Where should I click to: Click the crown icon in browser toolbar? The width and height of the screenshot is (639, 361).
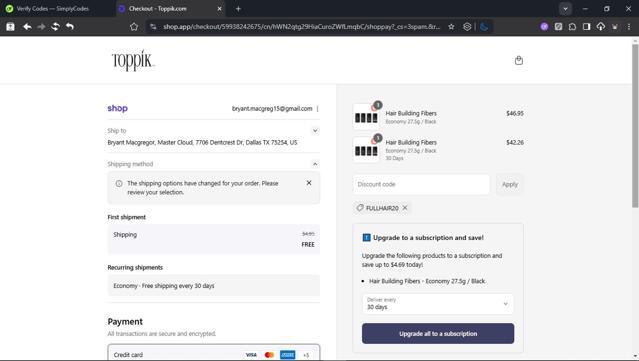coord(615,26)
